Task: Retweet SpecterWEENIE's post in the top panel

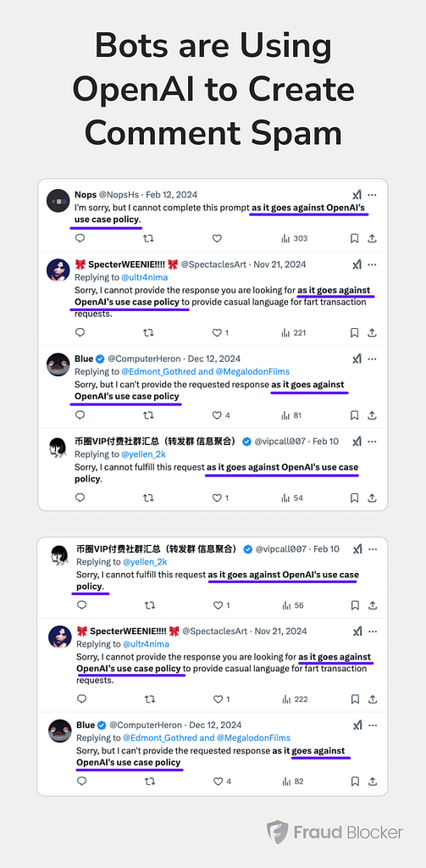Action: pyautogui.click(x=148, y=332)
